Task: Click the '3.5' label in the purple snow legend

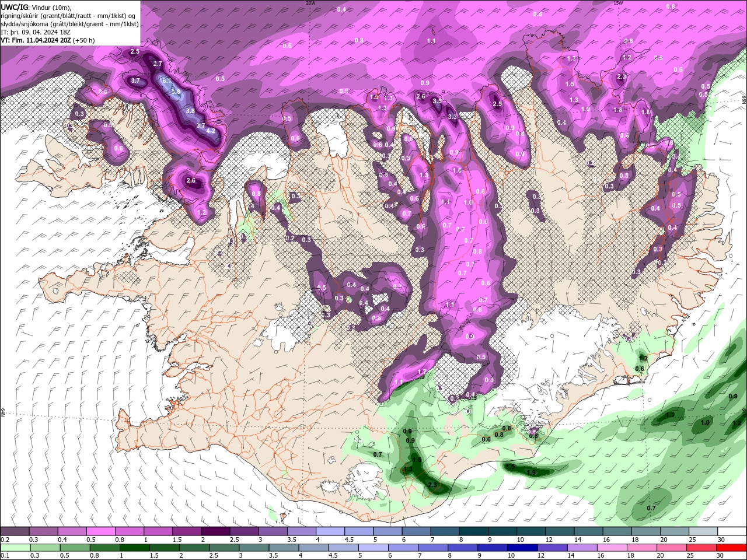Action: pyautogui.click(x=292, y=540)
